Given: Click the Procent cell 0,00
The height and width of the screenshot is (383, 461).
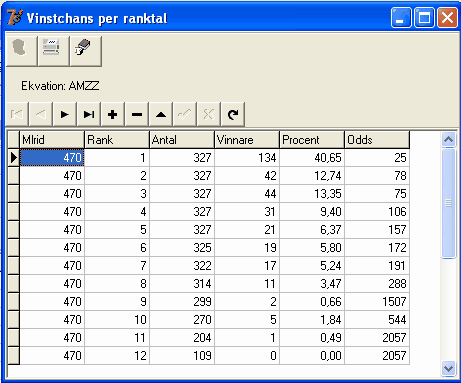Looking at the screenshot, I should (x=312, y=355).
